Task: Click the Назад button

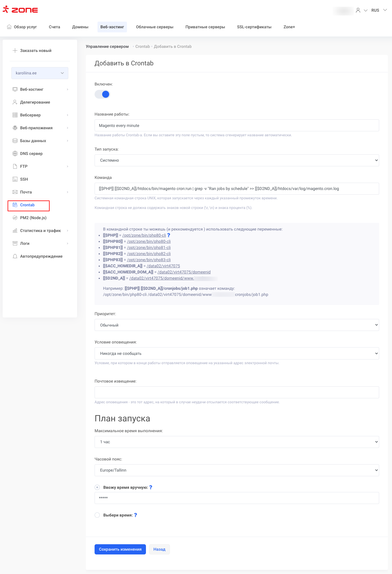Action: pos(159,549)
